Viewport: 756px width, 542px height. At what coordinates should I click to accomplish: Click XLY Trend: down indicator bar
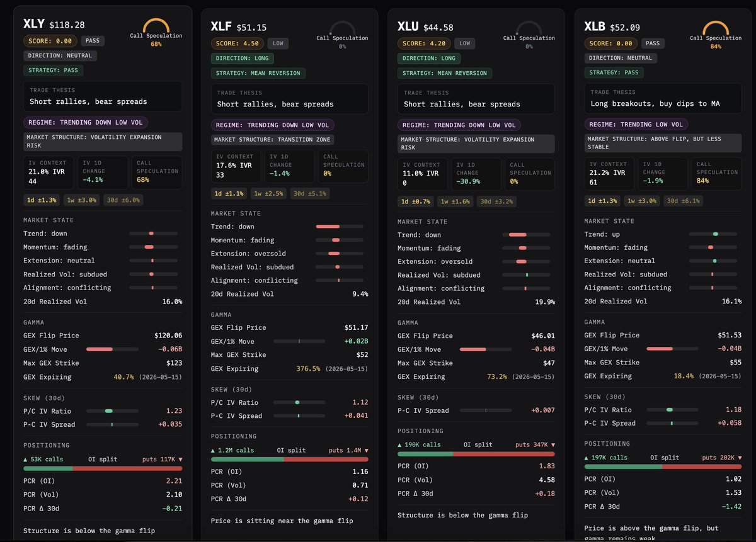pyautogui.click(x=153, y=234)
